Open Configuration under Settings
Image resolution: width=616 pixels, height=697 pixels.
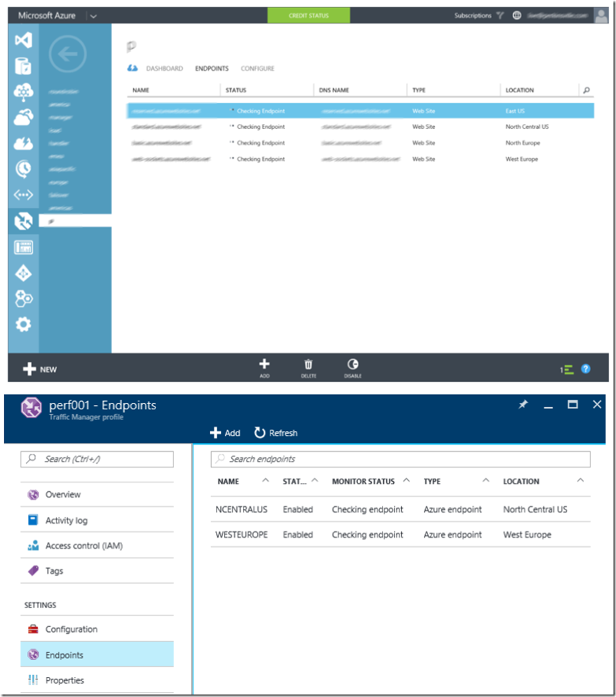(x=97, y=629)
